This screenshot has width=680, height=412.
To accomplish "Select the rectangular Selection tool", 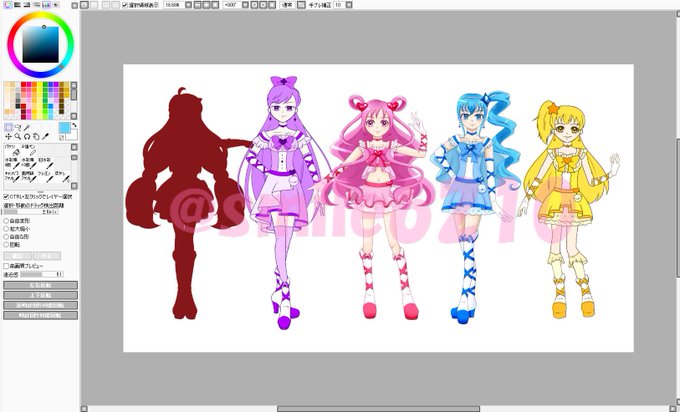I will pyautogui.click(x=8, y=127).
